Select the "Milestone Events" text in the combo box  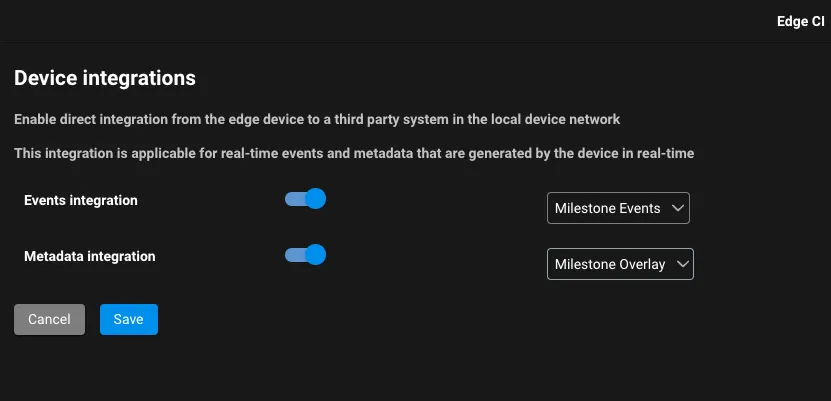pos(607,208)
